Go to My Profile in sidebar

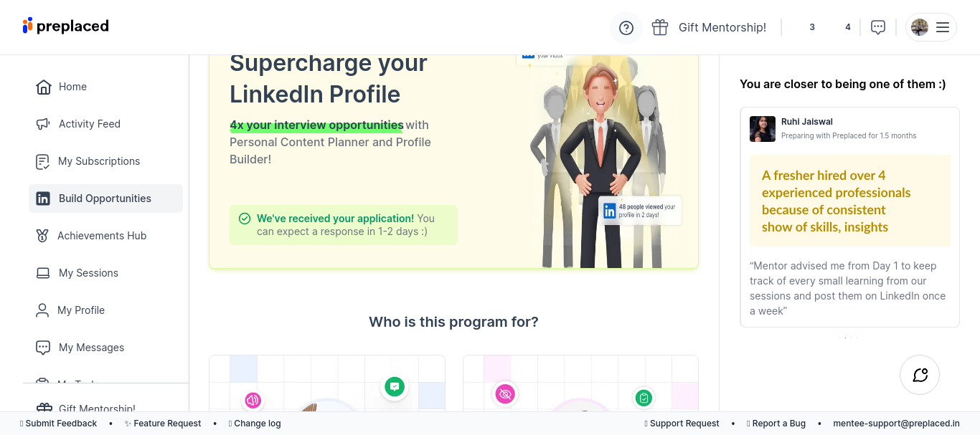click(x=81, y=310)
